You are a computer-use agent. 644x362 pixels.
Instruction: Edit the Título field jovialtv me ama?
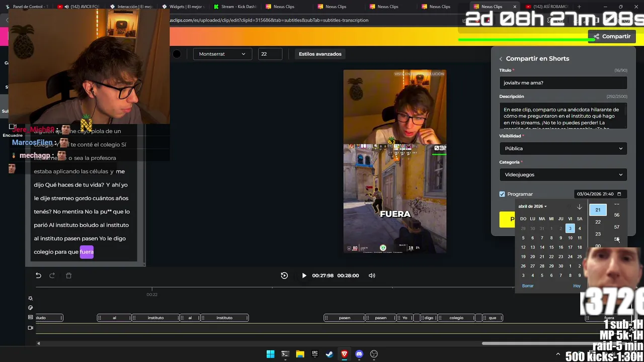click(563, 83)
